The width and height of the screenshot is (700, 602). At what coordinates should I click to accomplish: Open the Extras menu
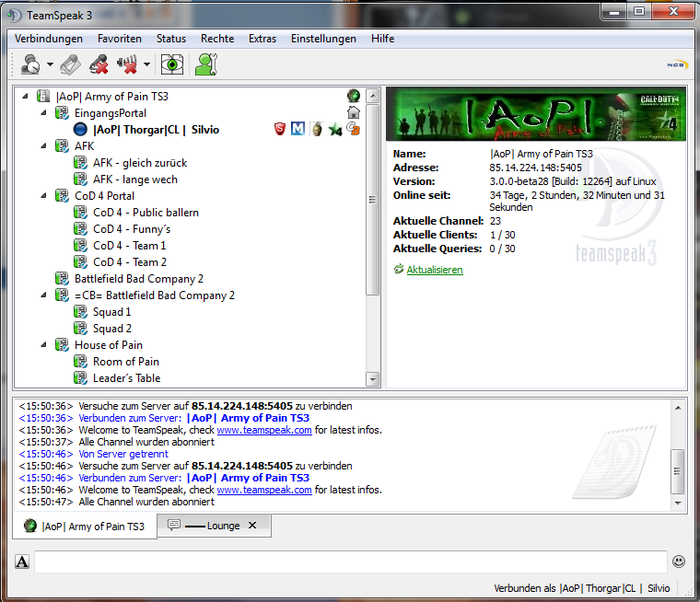(262, 39)
